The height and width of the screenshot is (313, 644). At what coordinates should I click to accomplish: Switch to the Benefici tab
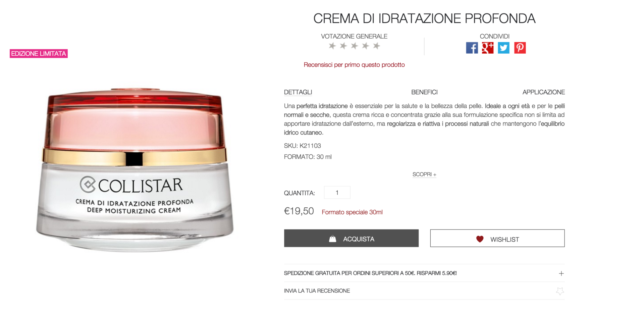(424, 92)
